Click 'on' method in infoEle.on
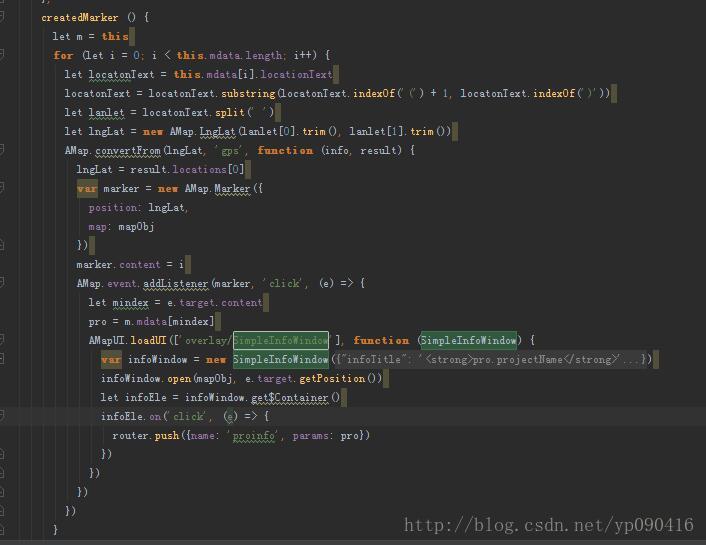Screen dimensions: 706x545 point(155,417)
